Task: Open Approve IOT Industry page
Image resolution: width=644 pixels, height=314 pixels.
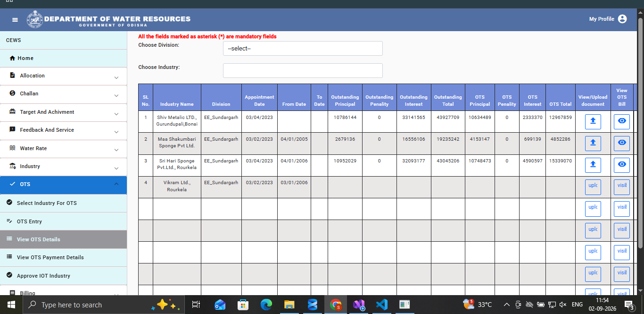Action: coord(63,276)
